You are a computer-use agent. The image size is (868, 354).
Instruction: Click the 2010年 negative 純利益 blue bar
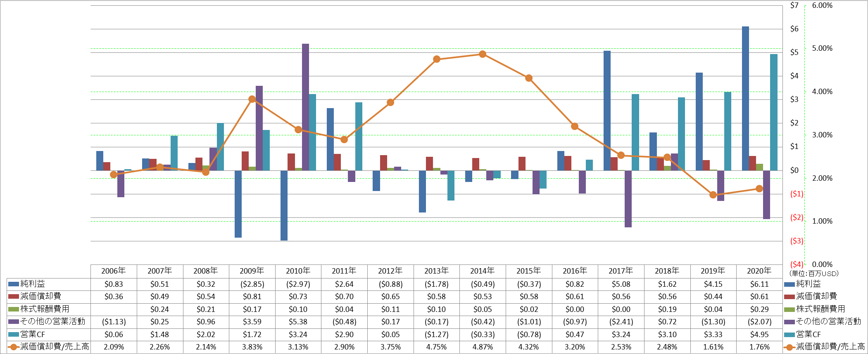coord(284,205)
